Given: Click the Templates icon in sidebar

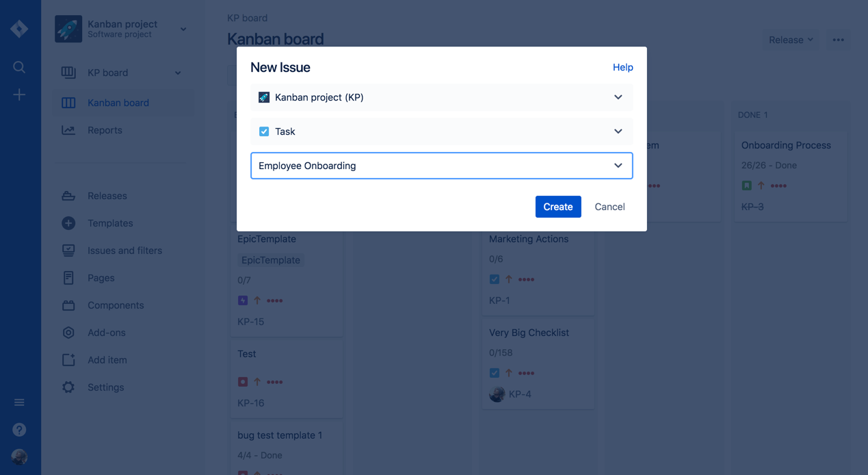Looking at the screenshot, I should click(68, 223).
